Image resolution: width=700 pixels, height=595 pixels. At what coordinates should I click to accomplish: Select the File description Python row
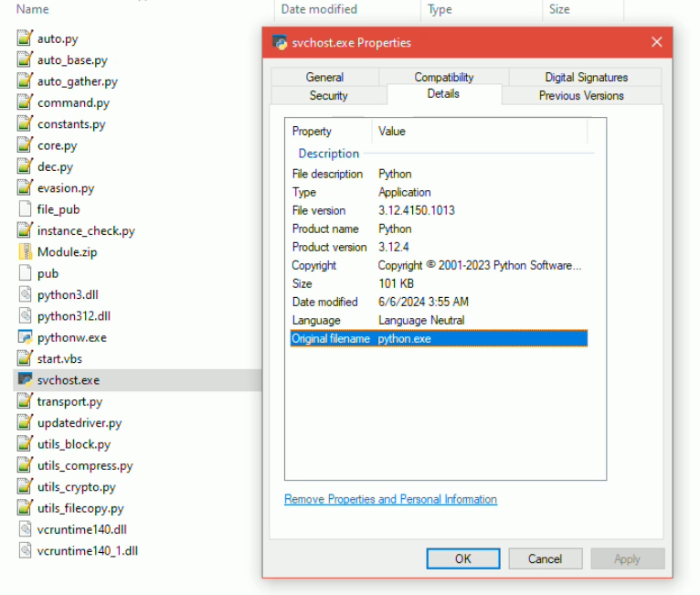(x=439, y=174)
